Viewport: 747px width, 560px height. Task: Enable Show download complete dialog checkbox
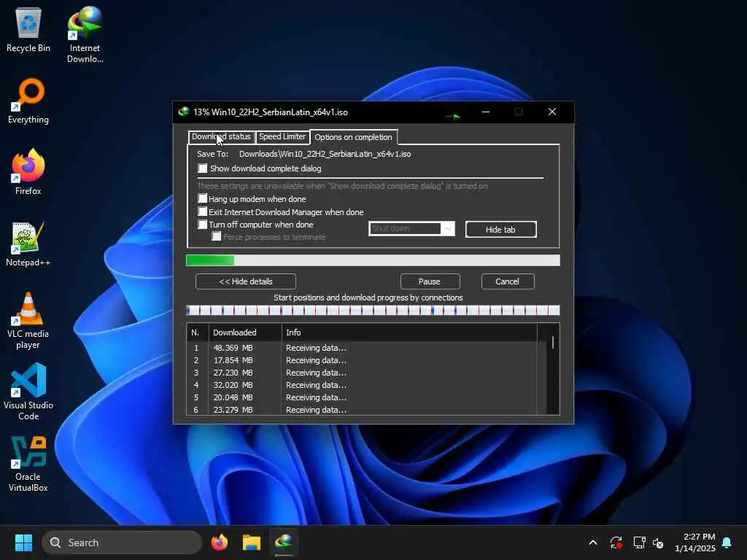203,168
